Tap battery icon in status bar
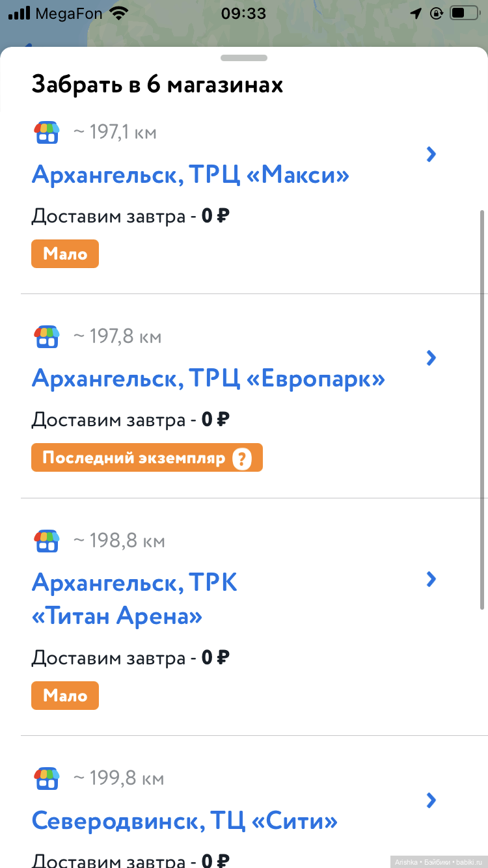 (x=464, y=13)
